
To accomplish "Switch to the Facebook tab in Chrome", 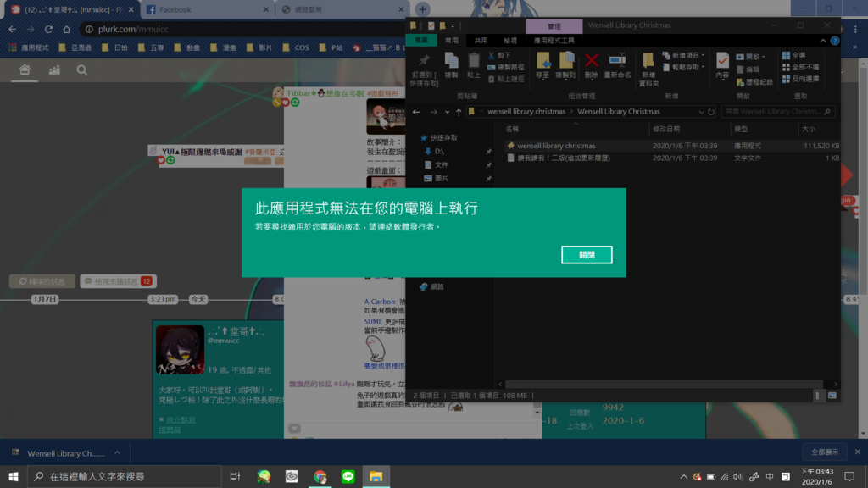I will click(x=205, y=9).
